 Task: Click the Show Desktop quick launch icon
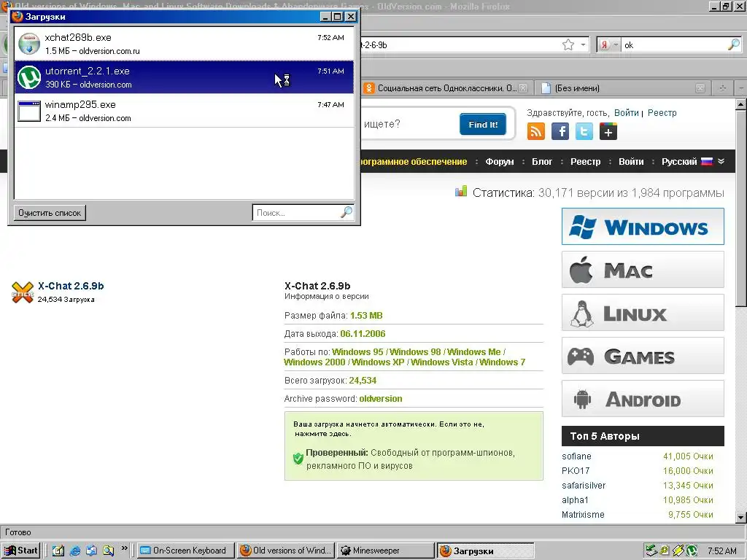(58, 551)
